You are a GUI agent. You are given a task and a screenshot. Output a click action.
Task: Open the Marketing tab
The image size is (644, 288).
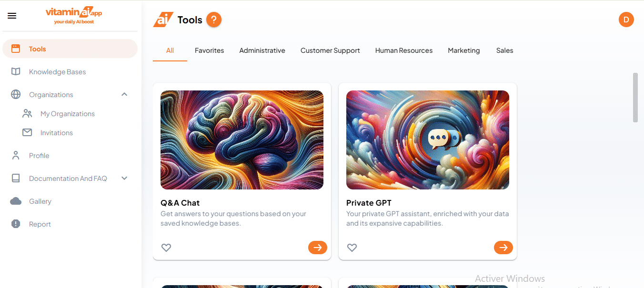click(463, 50)
